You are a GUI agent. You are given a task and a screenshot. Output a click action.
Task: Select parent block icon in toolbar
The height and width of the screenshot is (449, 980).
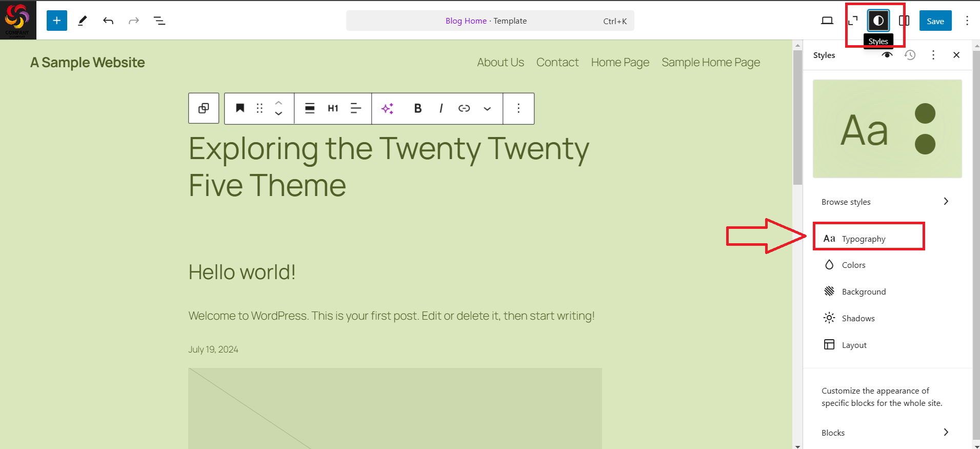coord(204,108)
